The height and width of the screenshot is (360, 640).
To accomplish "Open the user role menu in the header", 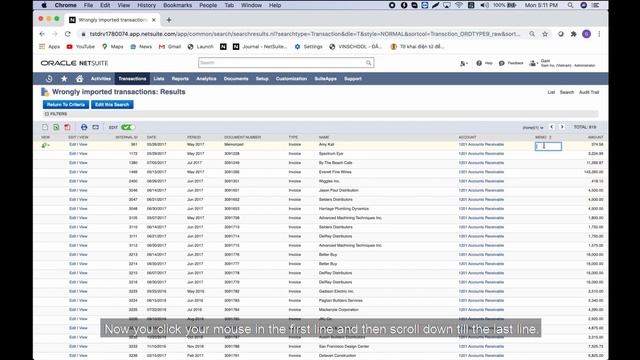I will click(563, 63).
